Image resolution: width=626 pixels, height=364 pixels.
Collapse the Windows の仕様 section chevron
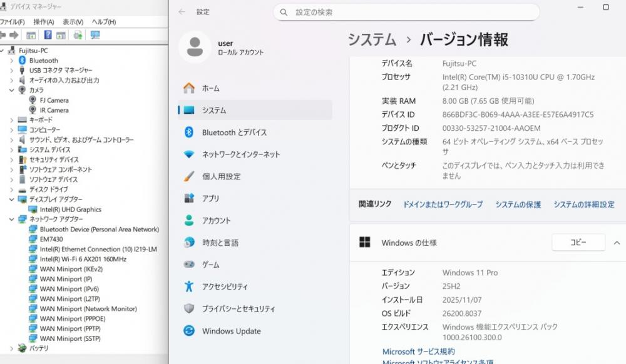point(617,243)
